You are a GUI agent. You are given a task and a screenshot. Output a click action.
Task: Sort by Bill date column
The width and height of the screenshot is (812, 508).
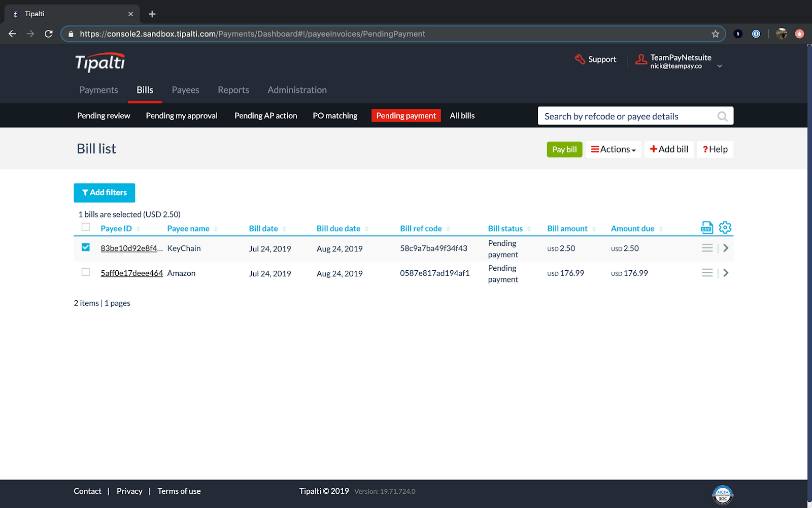click(x=267, y=229)
